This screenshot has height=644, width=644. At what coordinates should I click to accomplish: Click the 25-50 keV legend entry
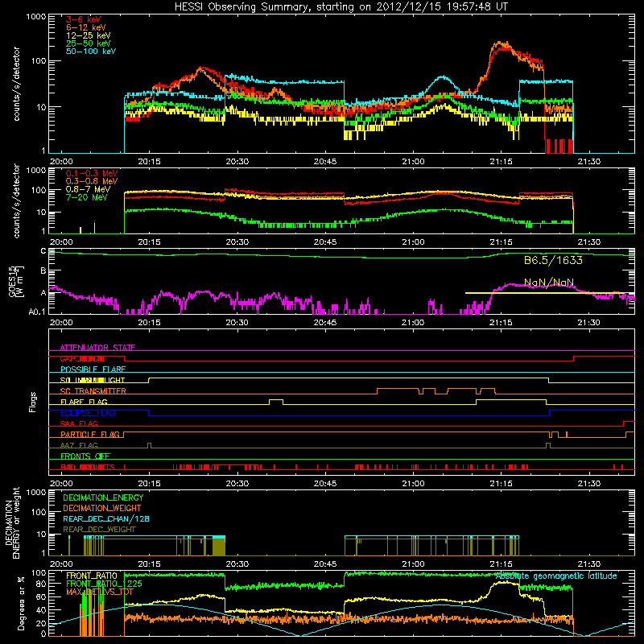(x=88, y=43)
